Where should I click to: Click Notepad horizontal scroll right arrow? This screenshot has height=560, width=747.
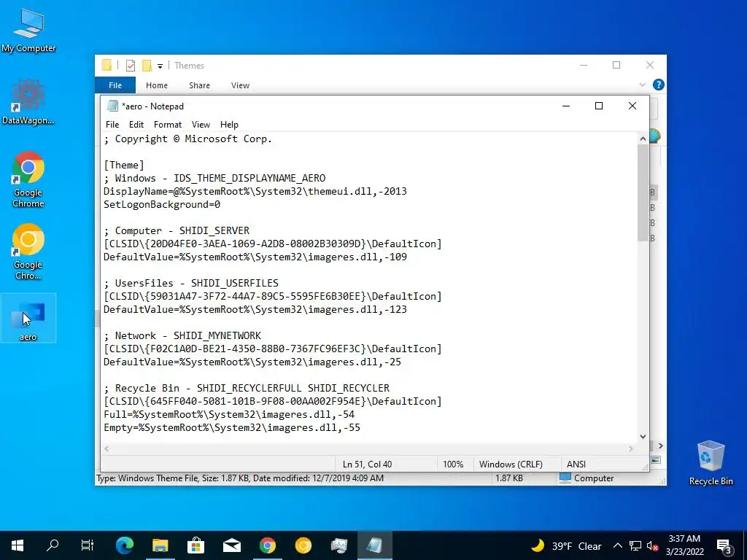click(631, 448)
